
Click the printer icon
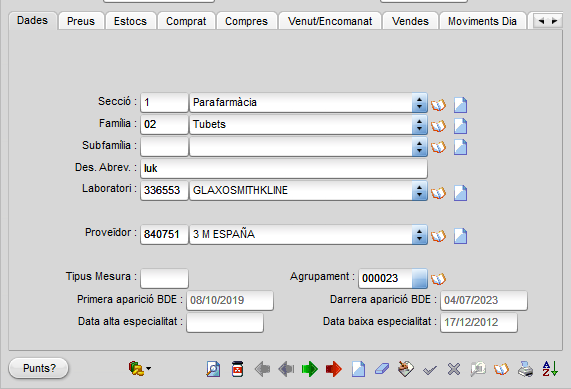point(525,369)
